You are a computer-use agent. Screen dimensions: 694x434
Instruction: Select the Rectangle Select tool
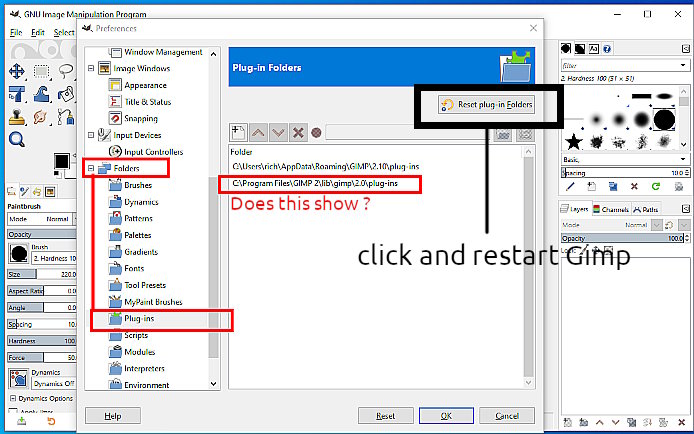42,71
